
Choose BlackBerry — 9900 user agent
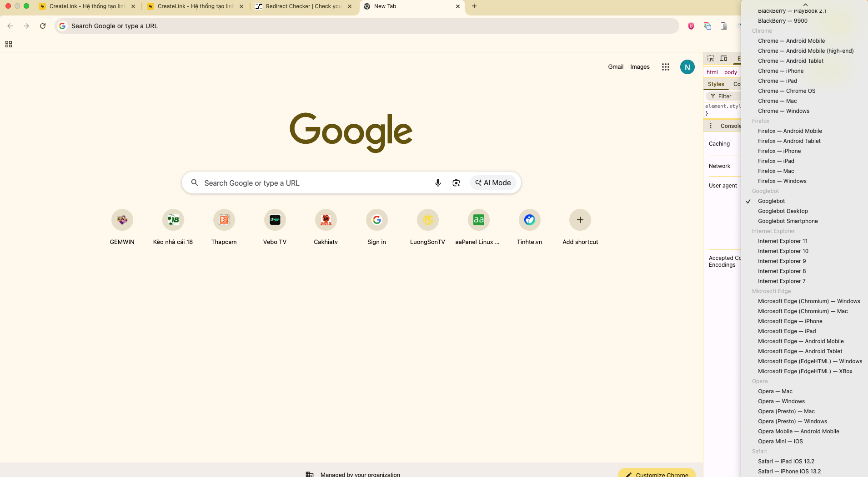[x=783, y=21]
